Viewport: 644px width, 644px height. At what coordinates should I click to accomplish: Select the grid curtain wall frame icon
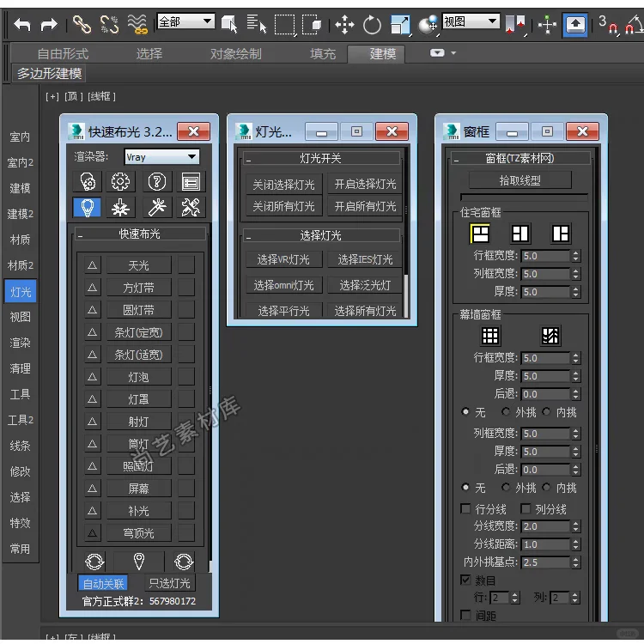pyautogui.click(x=490, y=336)
